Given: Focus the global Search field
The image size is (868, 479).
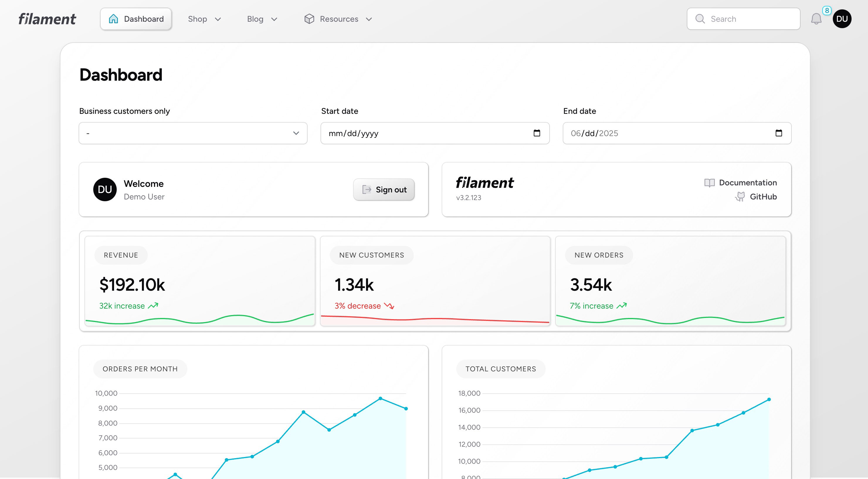Looking at the screenshot, I should [743, 19].
